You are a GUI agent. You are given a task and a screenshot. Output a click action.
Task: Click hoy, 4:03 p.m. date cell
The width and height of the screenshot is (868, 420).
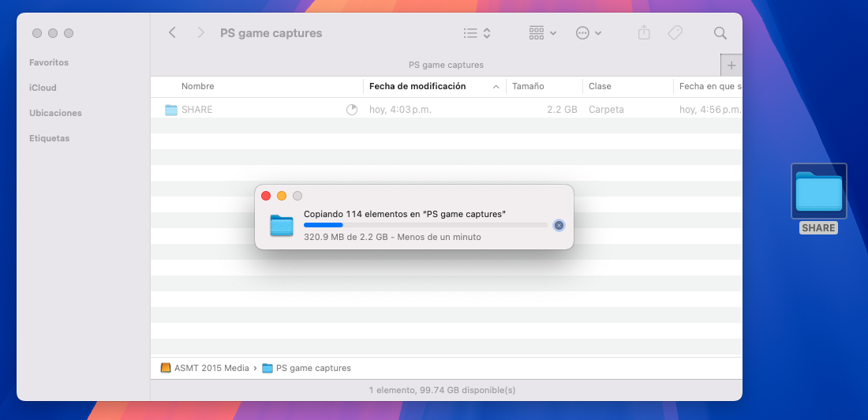400,110
